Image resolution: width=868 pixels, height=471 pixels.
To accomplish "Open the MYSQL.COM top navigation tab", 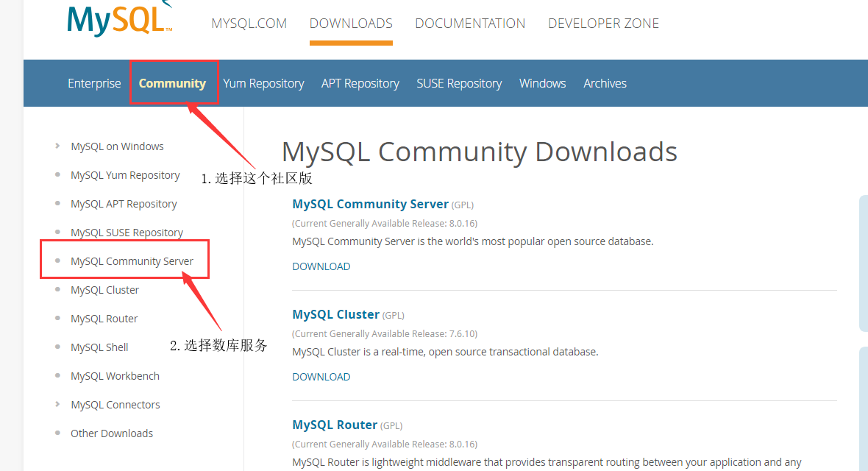I will (249, 24).
